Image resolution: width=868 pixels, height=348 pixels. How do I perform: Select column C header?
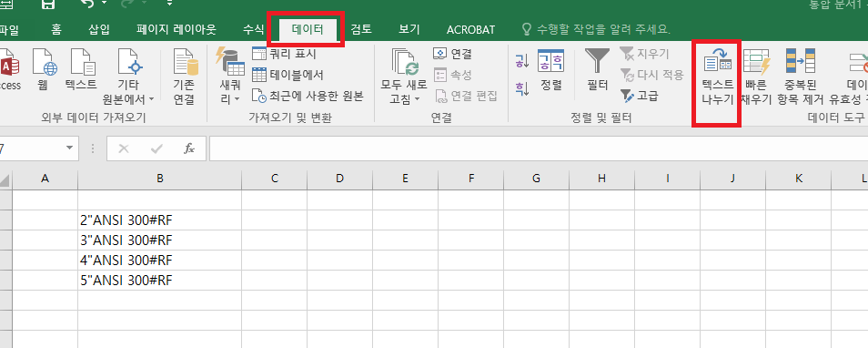point(275,179)
